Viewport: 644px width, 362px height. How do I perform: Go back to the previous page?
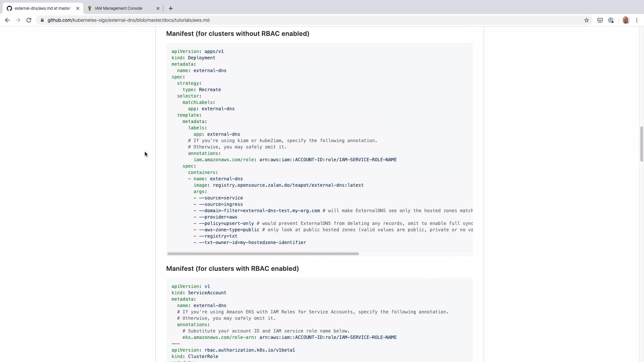(x=7, y=20)
